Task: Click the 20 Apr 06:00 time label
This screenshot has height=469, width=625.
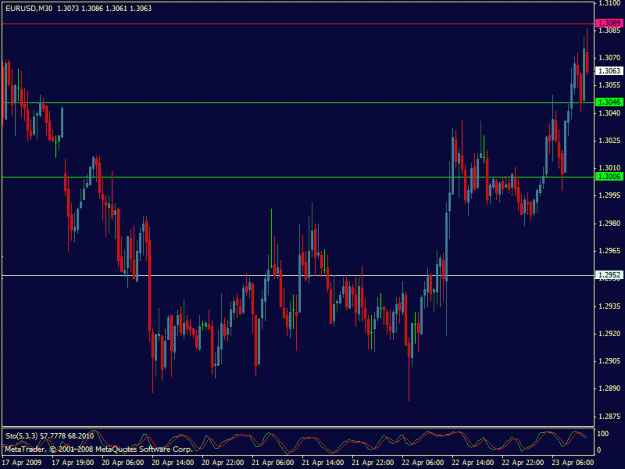Action: coord(123,463)
